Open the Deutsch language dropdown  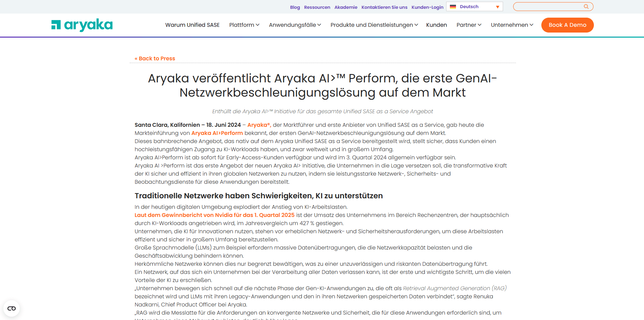tap(474, 7)
